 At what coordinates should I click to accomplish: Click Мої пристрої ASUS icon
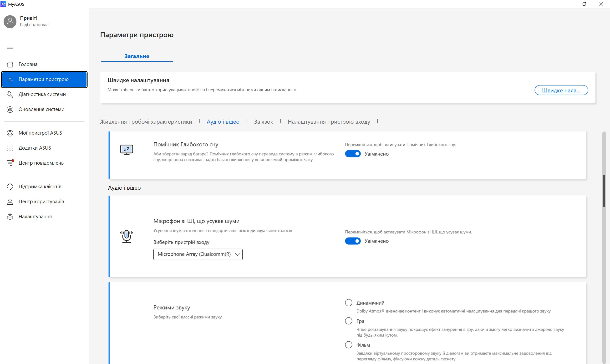tap(10, 133)
